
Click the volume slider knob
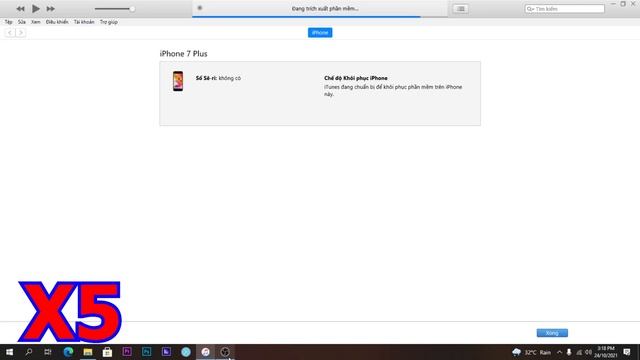(x=131, y=9)
